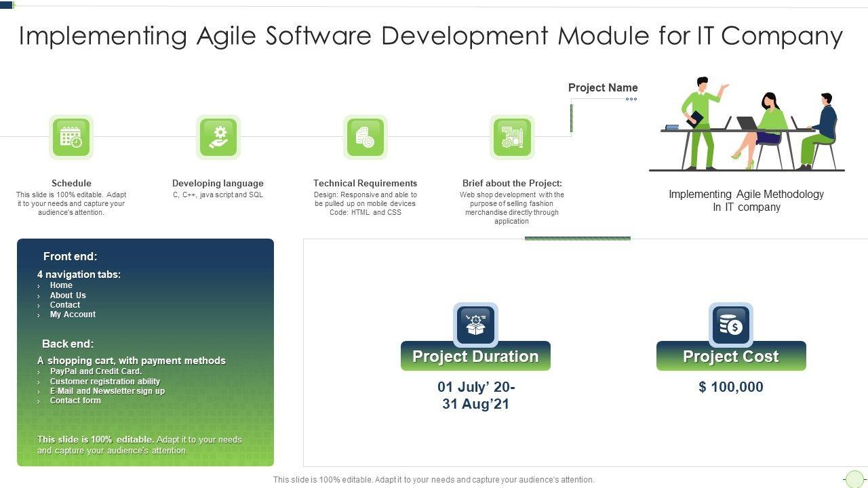Select the "Contact" navigation tab bullet

[x=65, y=305]
